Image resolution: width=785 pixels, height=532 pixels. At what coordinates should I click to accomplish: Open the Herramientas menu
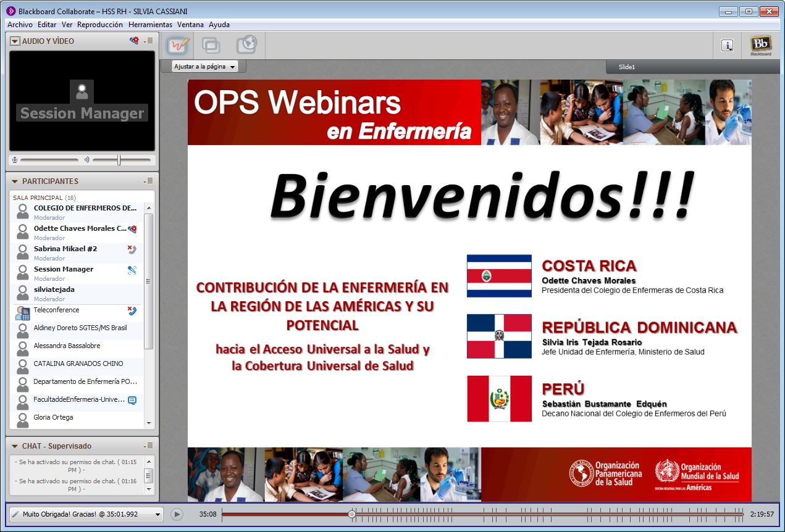150,25
